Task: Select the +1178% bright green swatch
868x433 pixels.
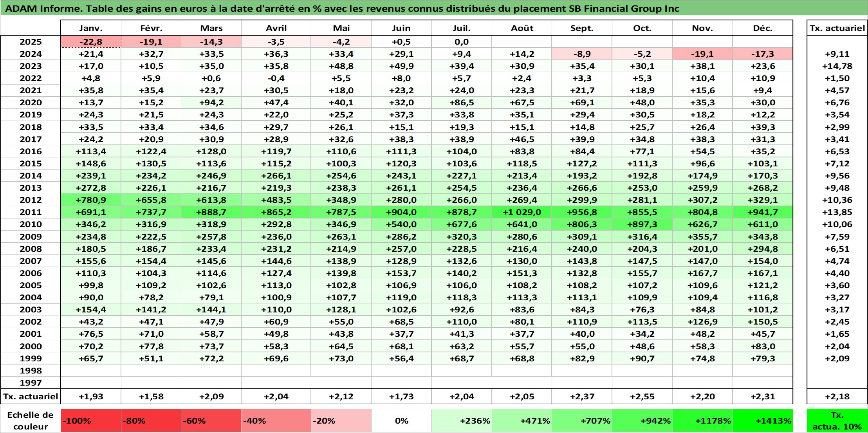Action: click(x=702, y=420)
